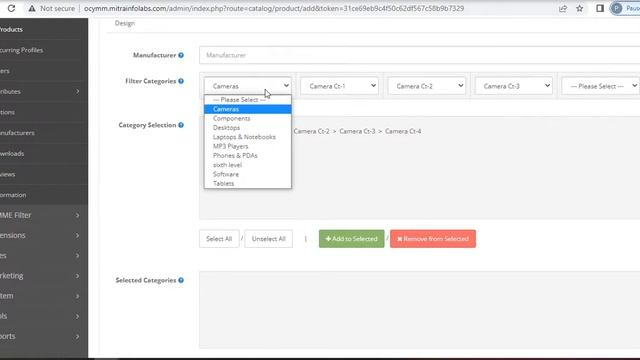
Task: Click the Unselect All button
Action: click(269, 239)
